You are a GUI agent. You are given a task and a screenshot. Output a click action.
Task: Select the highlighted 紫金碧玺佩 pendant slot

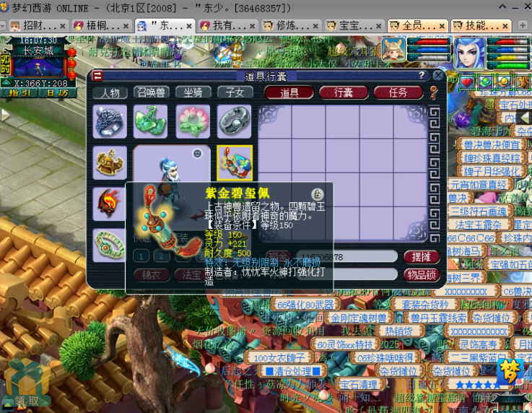click(235, 163)
